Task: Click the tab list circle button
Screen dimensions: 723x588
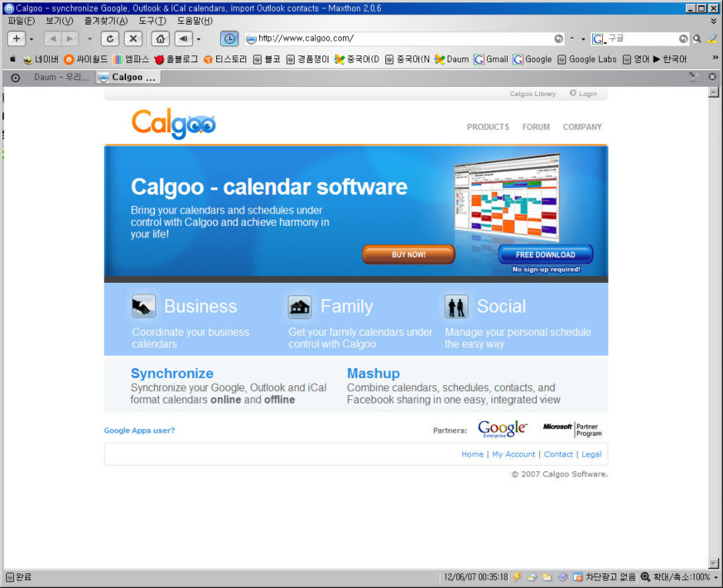Action: [15, 78]
